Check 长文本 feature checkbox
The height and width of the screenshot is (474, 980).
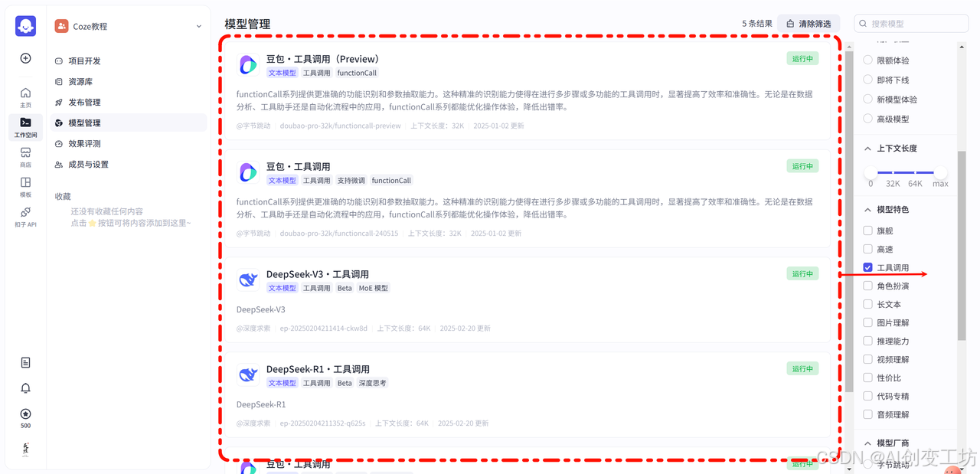tap(867, 304)
